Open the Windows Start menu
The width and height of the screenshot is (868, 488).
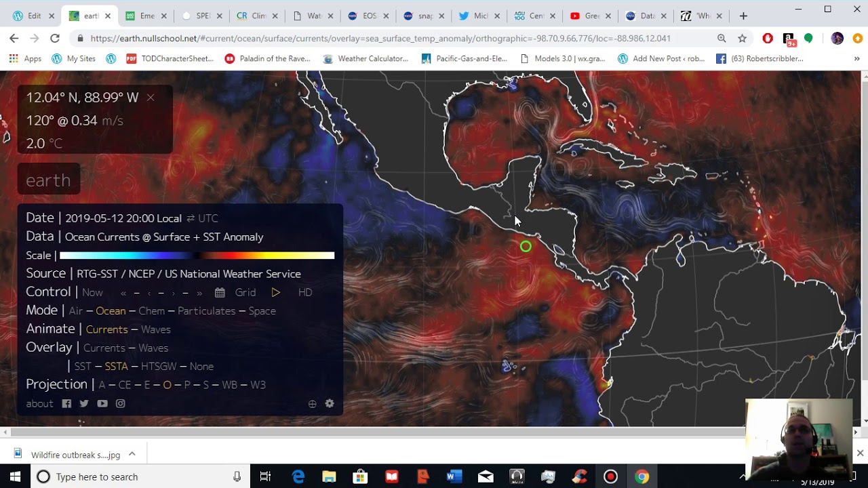coord(15,476)
